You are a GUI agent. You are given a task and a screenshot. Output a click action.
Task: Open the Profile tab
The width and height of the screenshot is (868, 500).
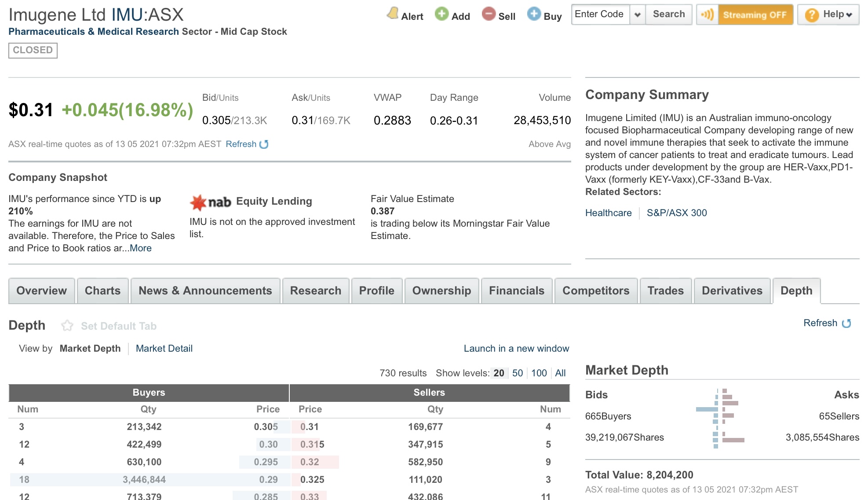377,291
